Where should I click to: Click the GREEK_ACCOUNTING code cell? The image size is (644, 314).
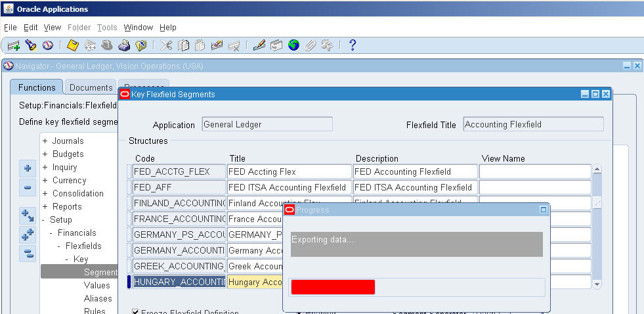click(179, 266)
